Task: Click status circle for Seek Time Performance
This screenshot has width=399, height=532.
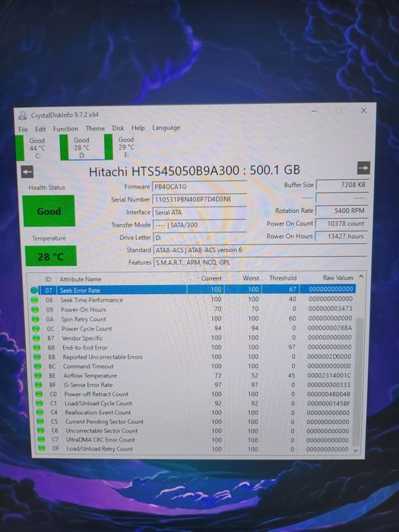Action: [x=35, y=300]
